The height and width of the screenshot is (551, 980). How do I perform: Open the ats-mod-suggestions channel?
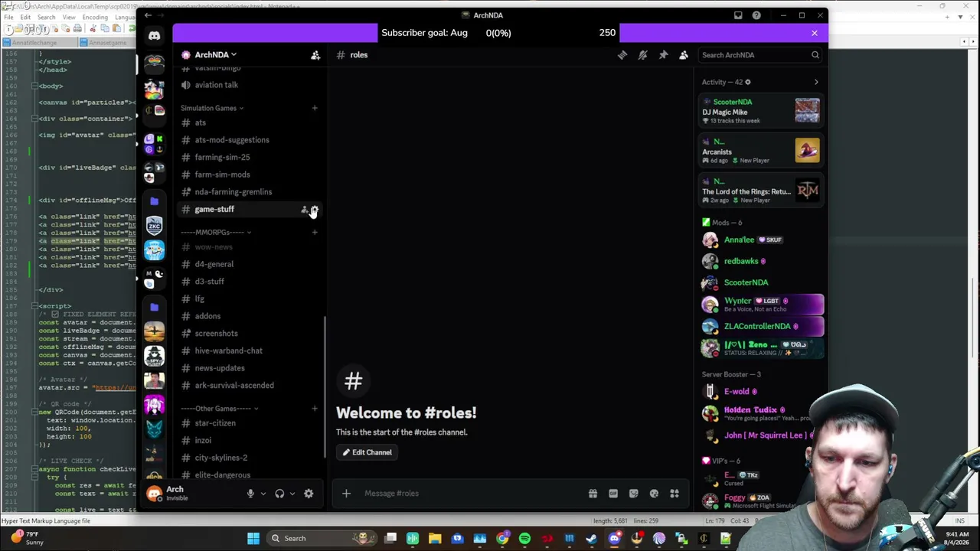[x=250, y=140]
